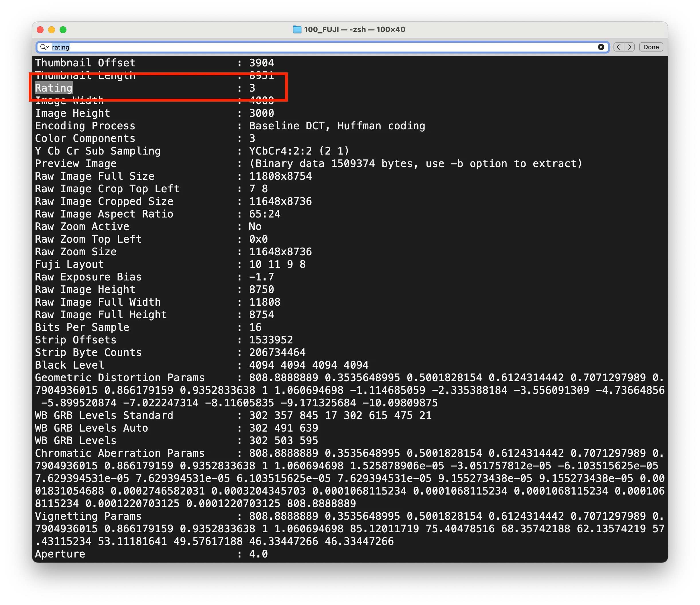Open the search options magnifier menu
700x605 pixels.
click(x=44, y=47)
